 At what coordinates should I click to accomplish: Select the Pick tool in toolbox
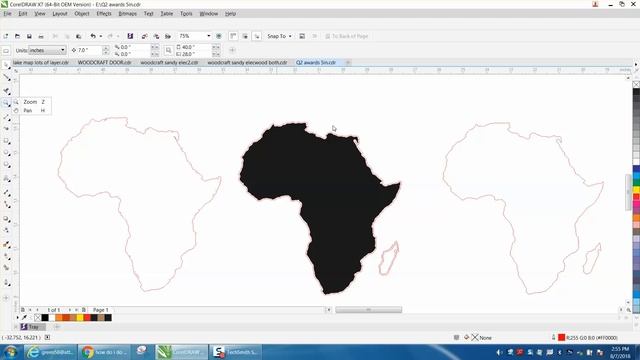[x=6, y=65]
